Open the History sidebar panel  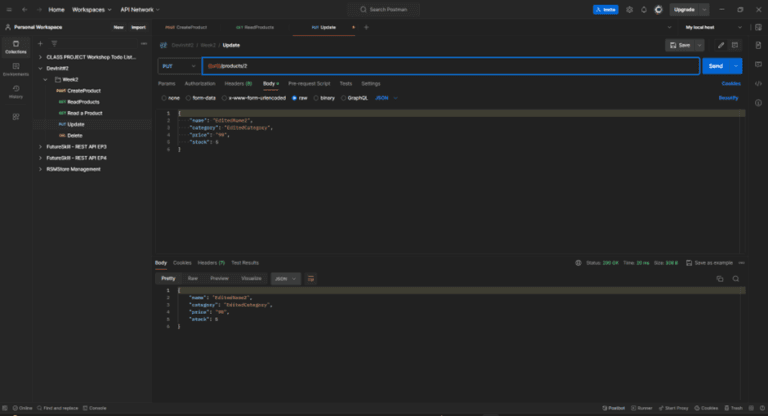tap(16, 92)
